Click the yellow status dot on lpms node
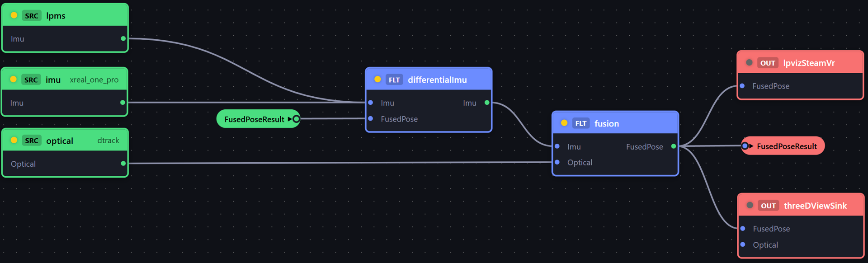Screen dimensions: 868x263 14,15
